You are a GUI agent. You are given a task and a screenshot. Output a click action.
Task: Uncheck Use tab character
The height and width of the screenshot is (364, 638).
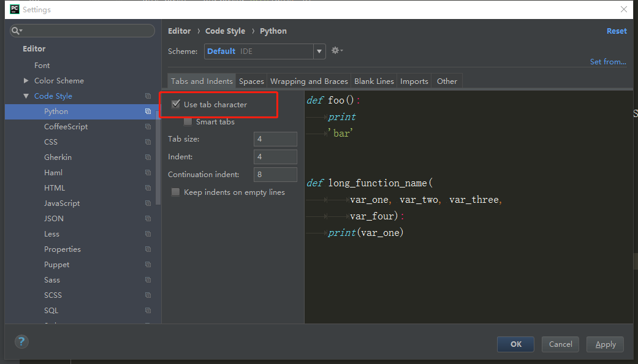176,104
